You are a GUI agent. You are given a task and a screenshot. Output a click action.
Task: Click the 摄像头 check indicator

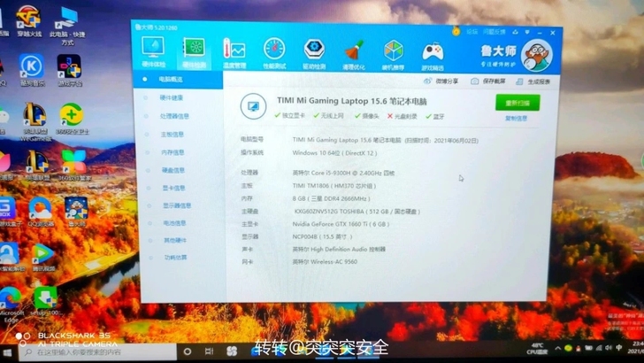pos(367,116)
